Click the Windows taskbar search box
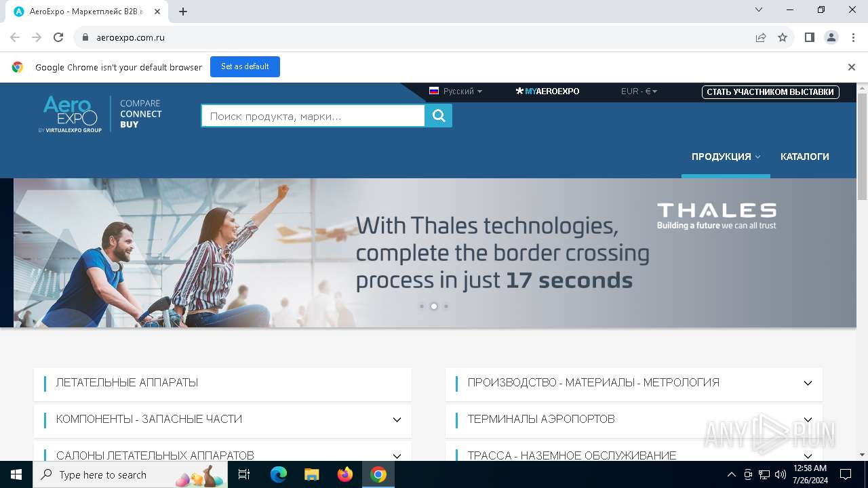 tap(132, 474)
